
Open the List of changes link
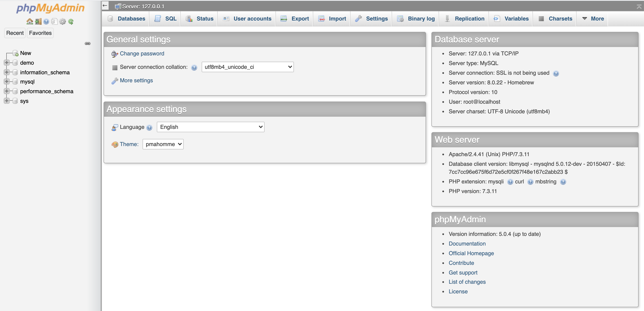[467, 282]
